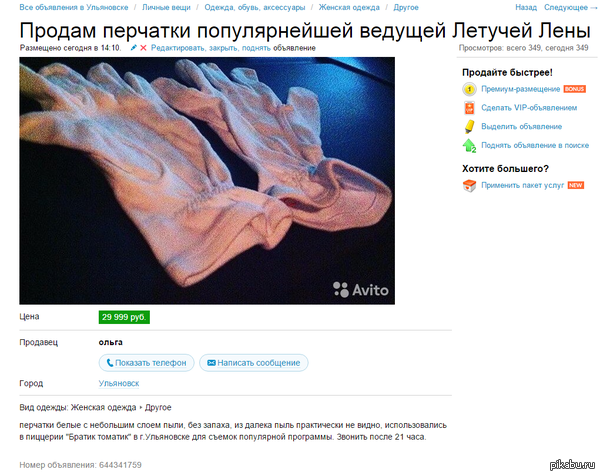Click the red X close-listing icon
This screenshot has width=600, height=476.
tap(143, 48)
